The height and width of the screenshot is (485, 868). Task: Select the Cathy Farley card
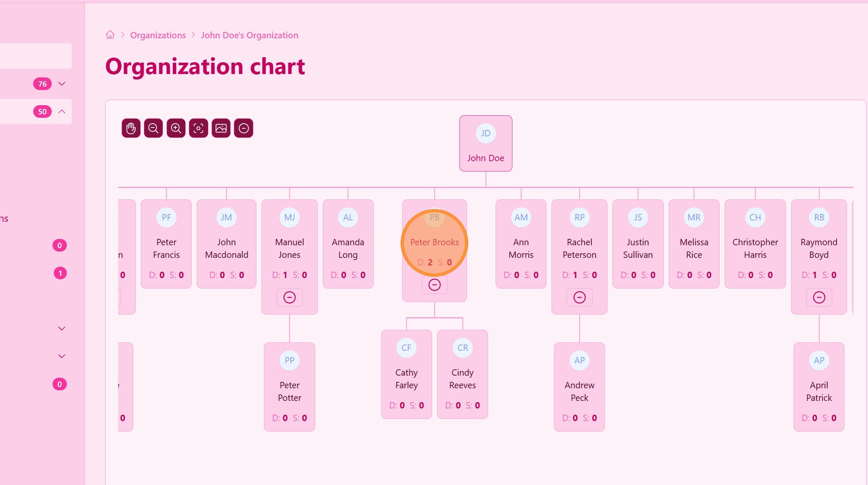tap(406, 374)
